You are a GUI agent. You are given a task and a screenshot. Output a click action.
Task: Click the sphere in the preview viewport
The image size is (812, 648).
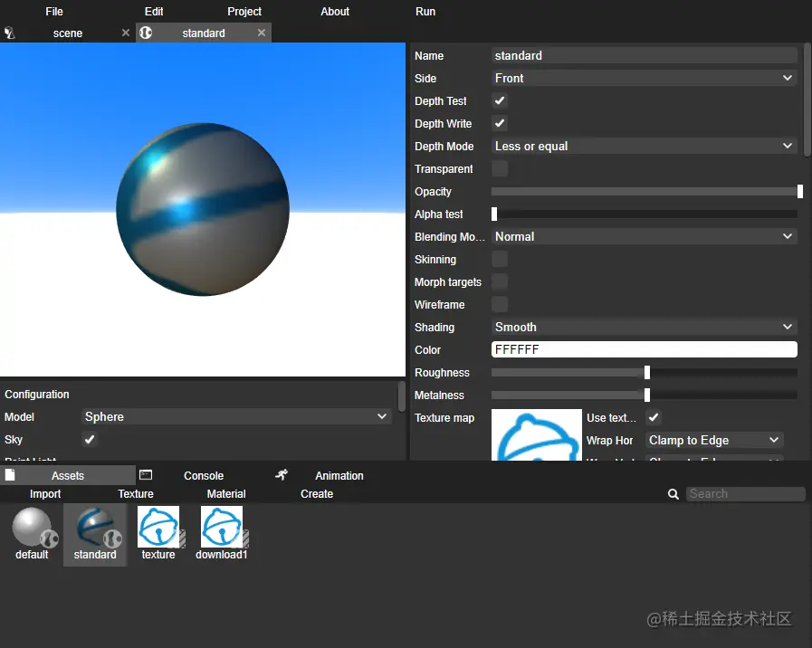tap(203, 209)
